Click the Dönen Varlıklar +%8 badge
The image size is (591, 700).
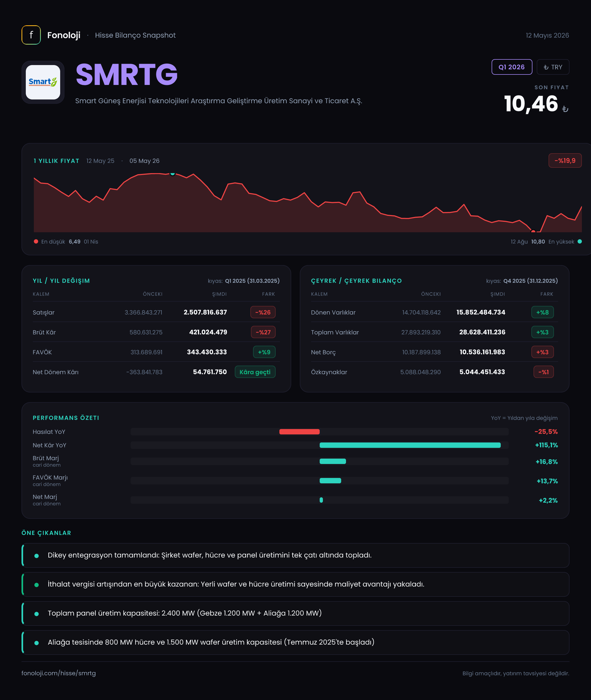(542, 312)
